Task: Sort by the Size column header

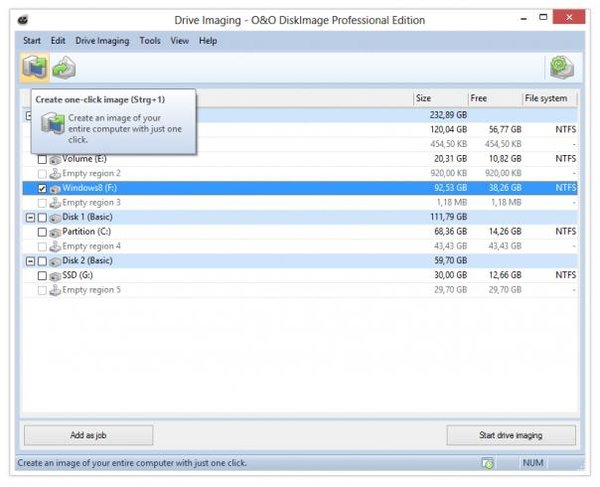Action: (x=440, y=98)
